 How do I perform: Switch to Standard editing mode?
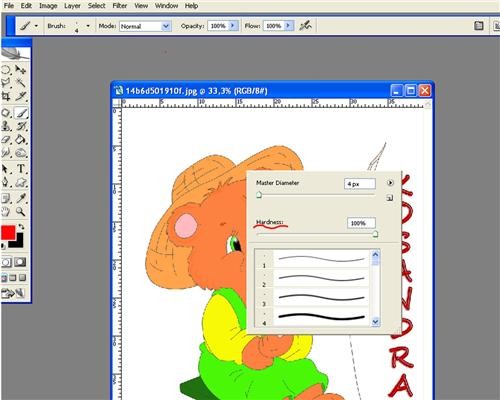coord(6,262)
